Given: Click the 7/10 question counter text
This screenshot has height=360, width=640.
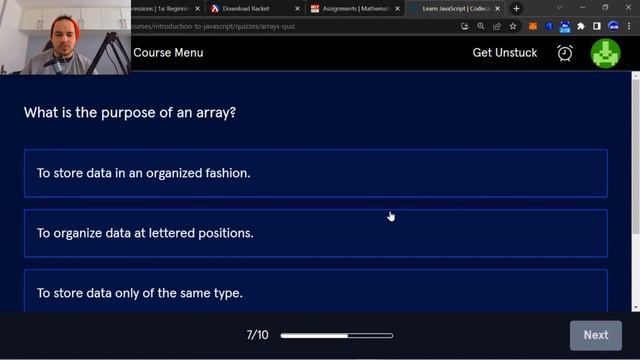Looking at the screenshot, I should point(257,335).
